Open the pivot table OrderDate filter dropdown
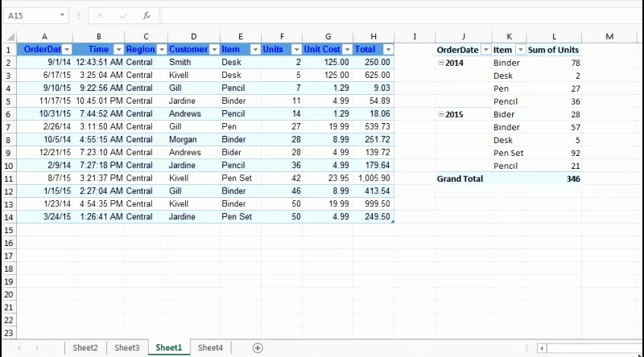 pos(486,50)
